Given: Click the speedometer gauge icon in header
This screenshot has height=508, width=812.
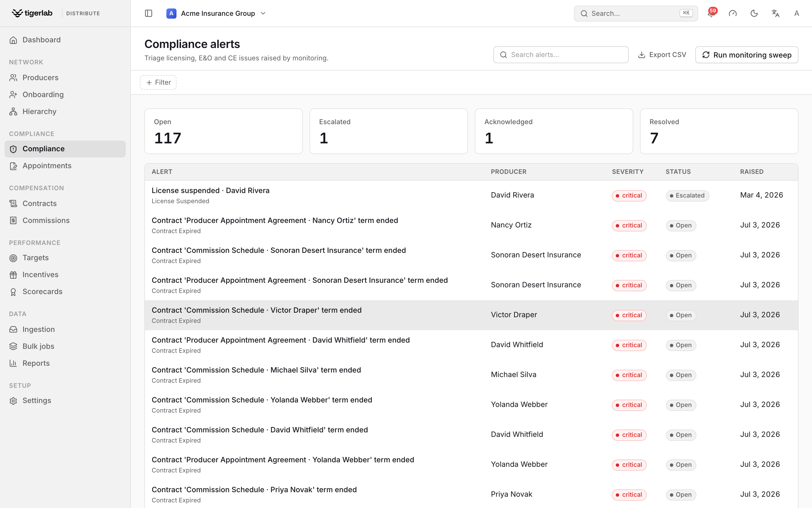Looking at the screenshot, I should (732, 14).
